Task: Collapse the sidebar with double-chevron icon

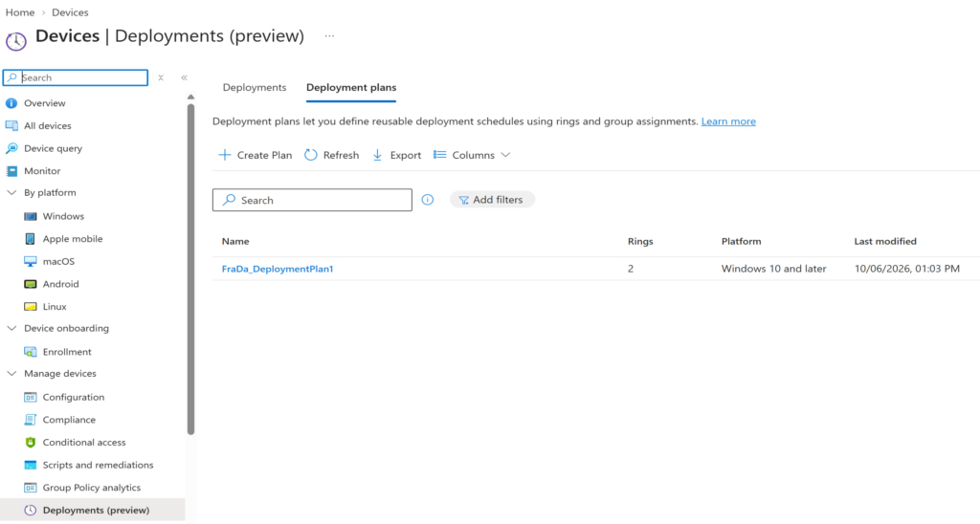Action: point(184,78)
